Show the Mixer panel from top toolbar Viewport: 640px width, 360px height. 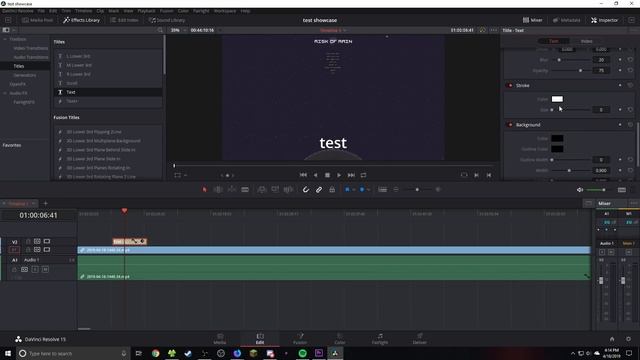pyautogui.click(x=533, y=20)
